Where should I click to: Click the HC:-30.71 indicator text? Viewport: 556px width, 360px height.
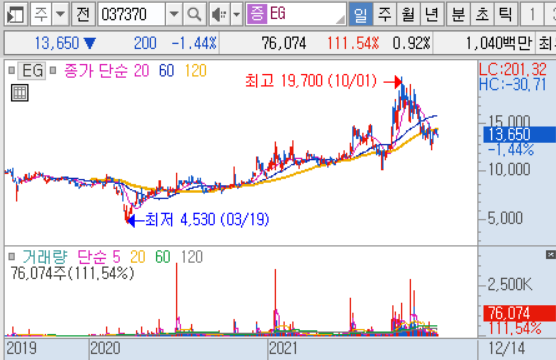pyautogui.click(x=513, y=84)
